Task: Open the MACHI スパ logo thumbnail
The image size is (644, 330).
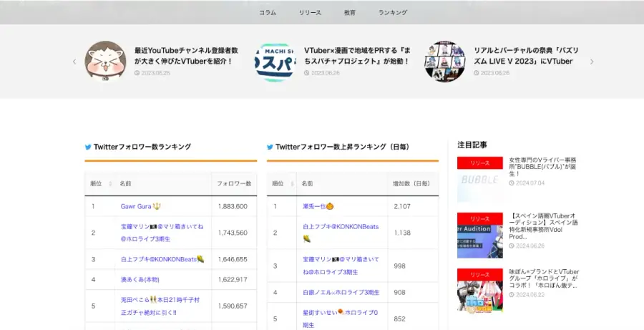Action: point(275,62)
